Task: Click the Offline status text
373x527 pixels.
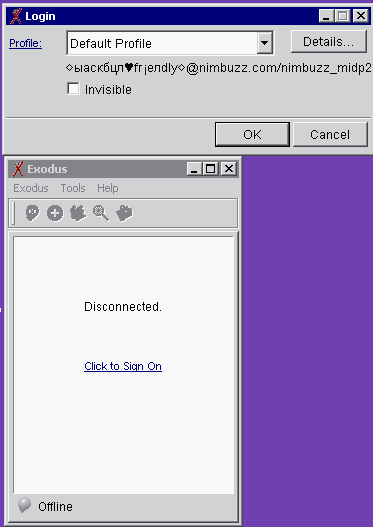Action: click(x=55, y=506)
